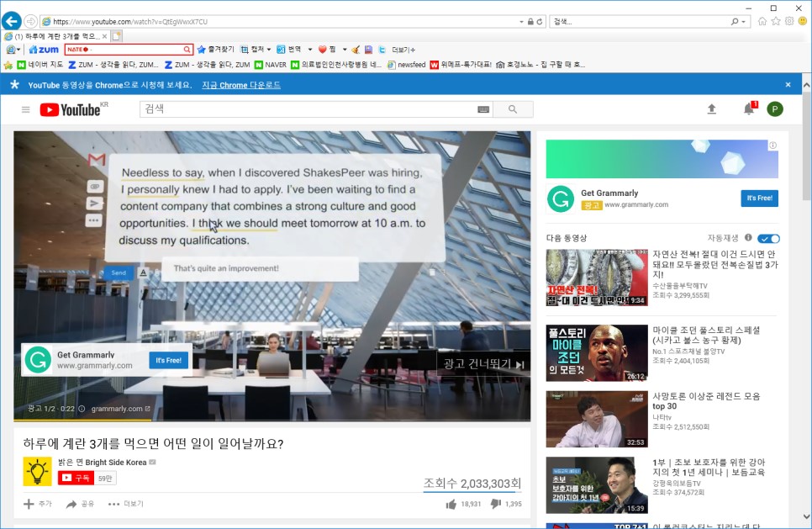Viewport: 812px width, 529px height.
Task: Open the search provider dropdown by the magnifier
Action: point(744,22)
